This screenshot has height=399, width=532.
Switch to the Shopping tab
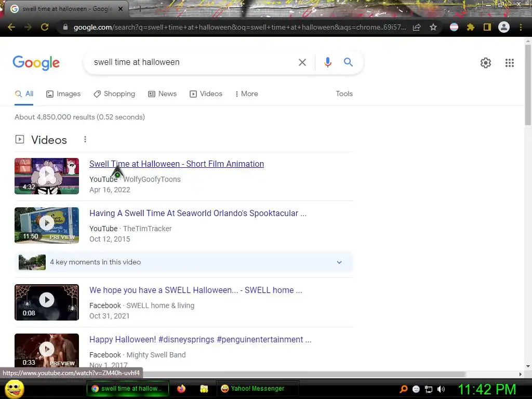click(114, 94)
